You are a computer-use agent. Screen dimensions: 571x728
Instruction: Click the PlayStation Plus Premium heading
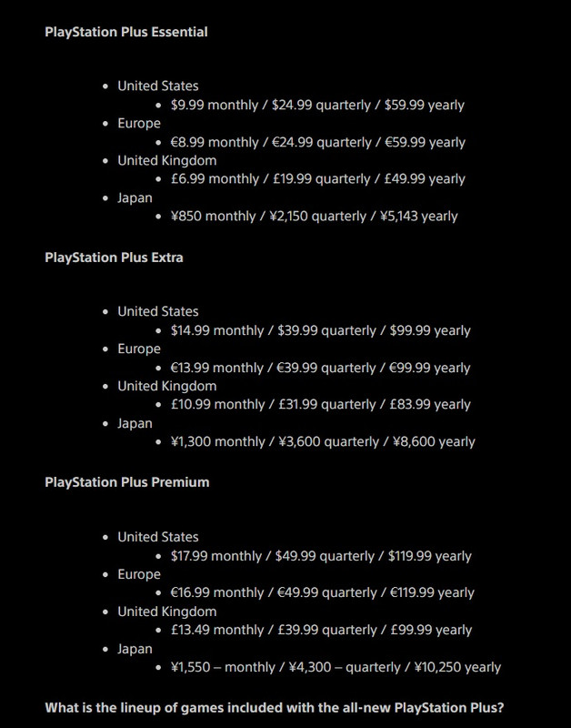pos(127,482)
